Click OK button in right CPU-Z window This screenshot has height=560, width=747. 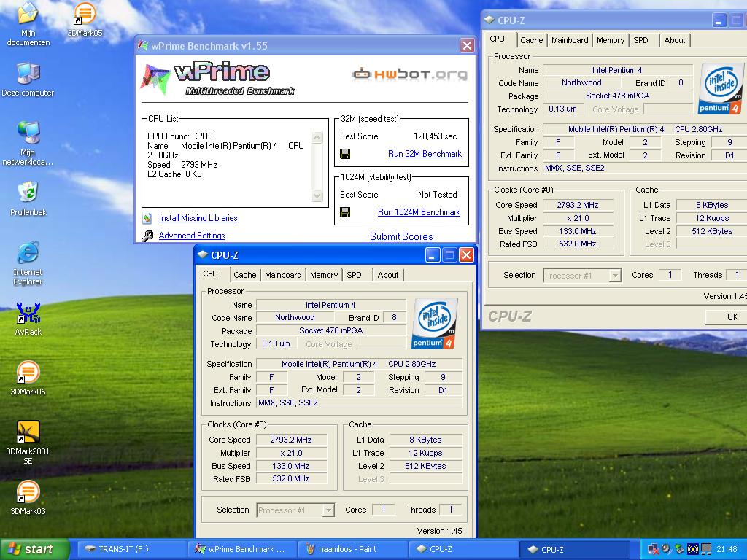coord(727,316)
